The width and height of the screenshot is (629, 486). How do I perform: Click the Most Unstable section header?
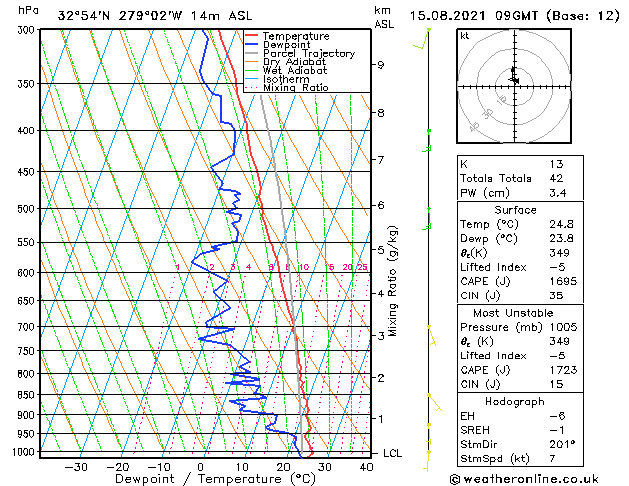(x=515, y=313)
